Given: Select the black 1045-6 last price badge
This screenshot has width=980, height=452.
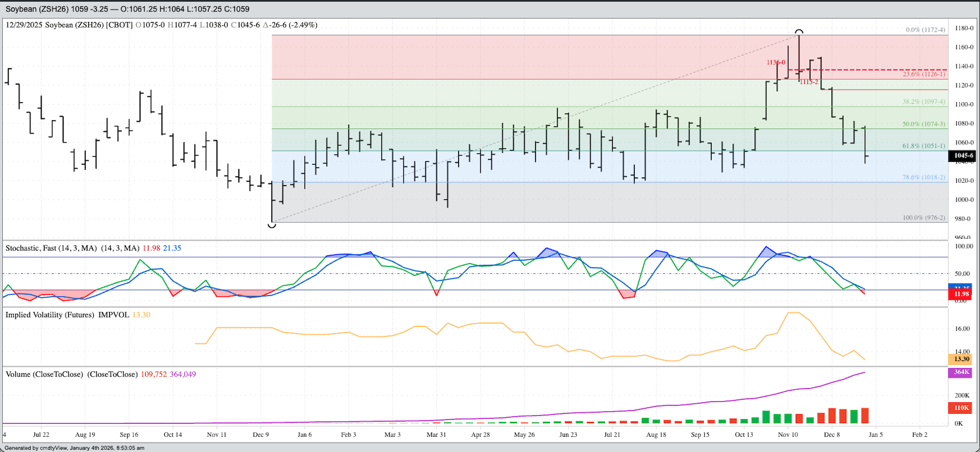Looking at the screenshot, I should [963, 156].
